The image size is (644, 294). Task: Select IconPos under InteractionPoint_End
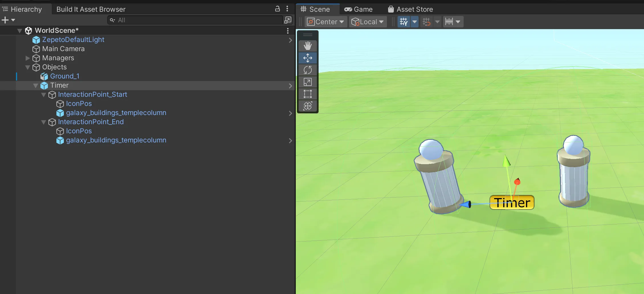[79, 131]
